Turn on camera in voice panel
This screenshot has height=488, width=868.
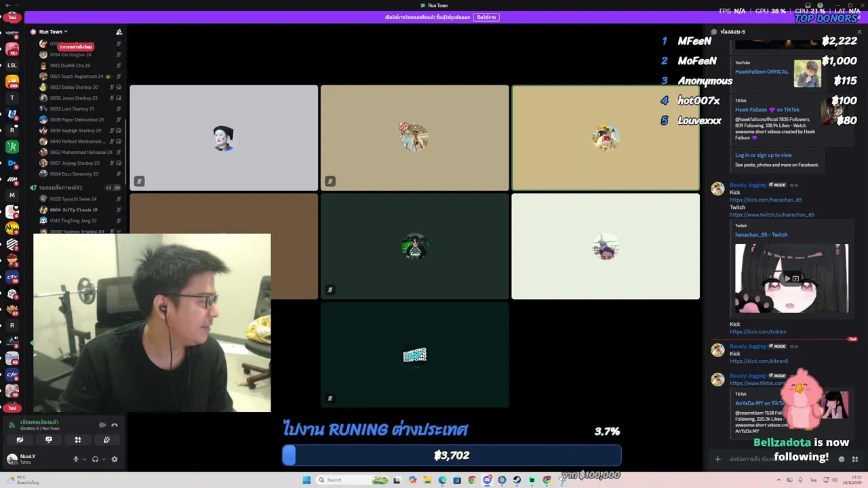tap(20, 440)
